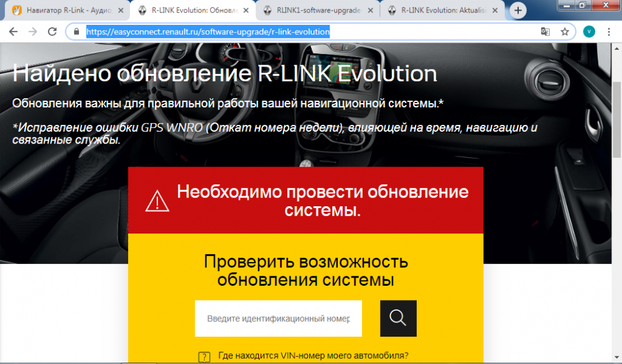The image size is (622, 364).
Task: Open a new browser tab
Action: (518, 11)
